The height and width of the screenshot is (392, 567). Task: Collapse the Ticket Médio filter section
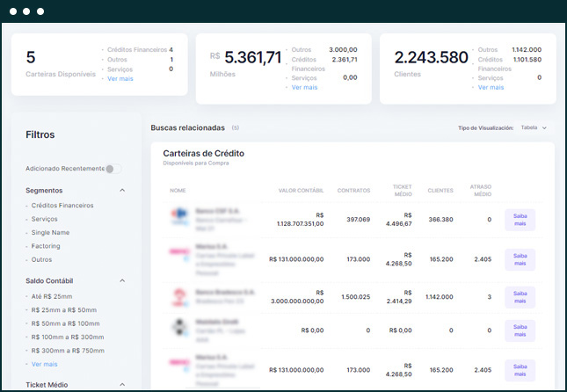click(122, 385)
